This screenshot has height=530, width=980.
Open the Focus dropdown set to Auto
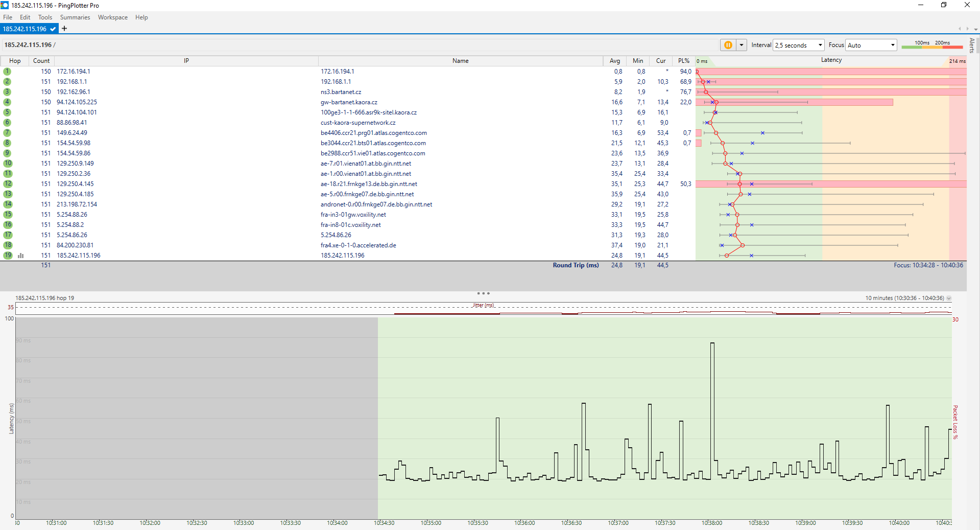click(871, 45)
